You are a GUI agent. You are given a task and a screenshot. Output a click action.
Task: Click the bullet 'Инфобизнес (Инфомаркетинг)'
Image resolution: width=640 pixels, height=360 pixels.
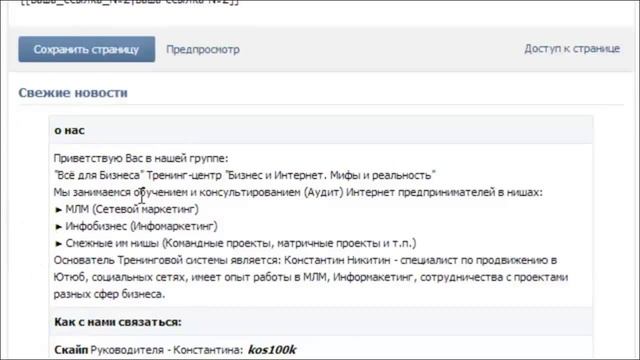[x=136, y=226]
